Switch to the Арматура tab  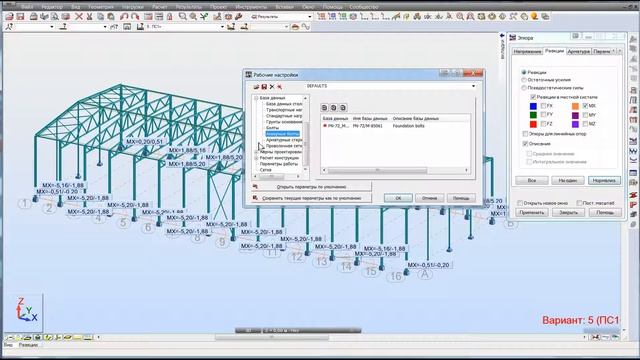click(578, 51)
